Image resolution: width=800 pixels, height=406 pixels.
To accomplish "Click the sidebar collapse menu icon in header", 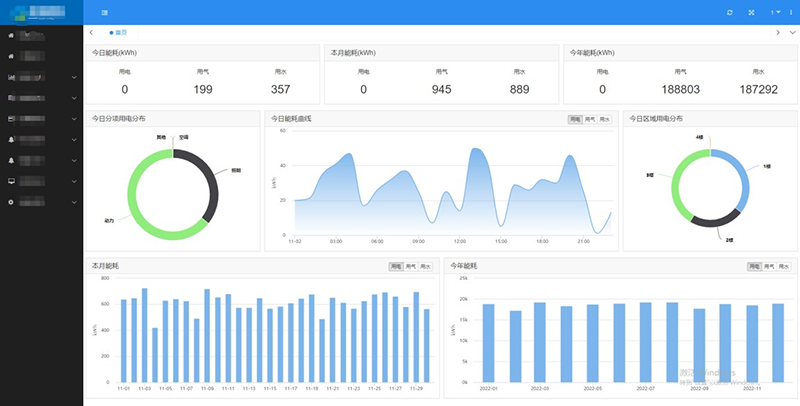I will pyautogui.click(x=104, y=12).
